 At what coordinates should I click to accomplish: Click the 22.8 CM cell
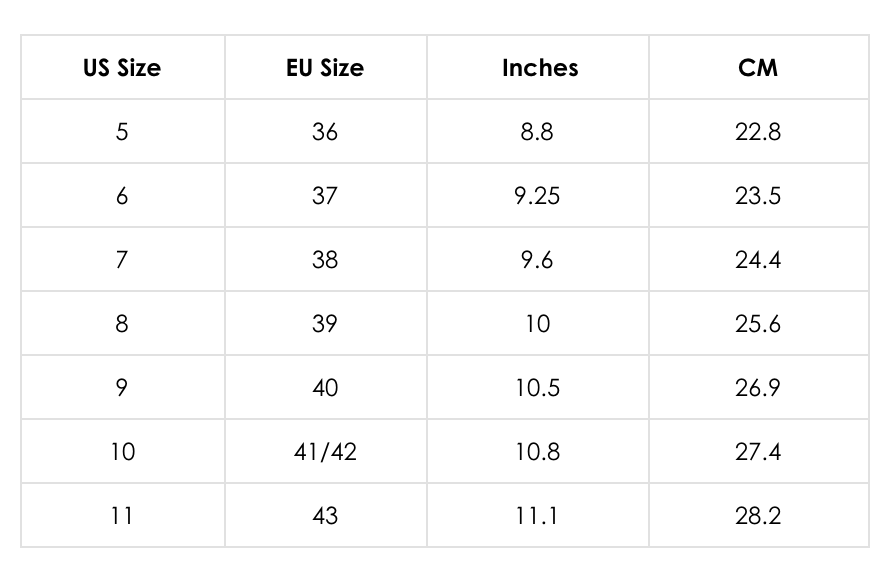pyautogui.click(x=757, y=132)
